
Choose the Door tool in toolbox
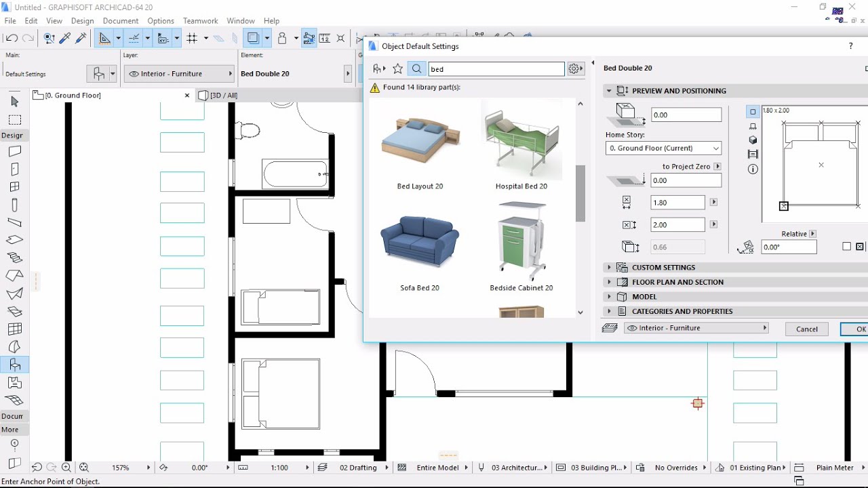[x=14, y=169]
